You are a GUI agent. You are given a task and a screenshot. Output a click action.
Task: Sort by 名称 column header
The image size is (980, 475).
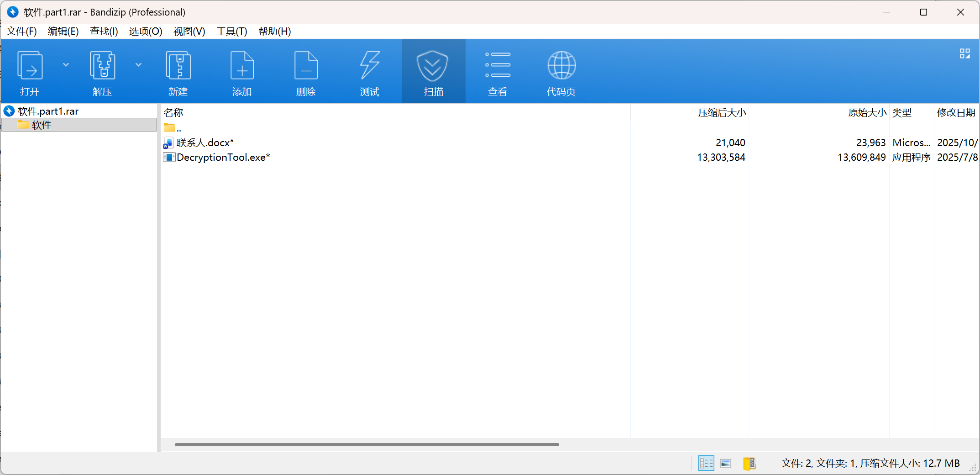coord(173,112)
